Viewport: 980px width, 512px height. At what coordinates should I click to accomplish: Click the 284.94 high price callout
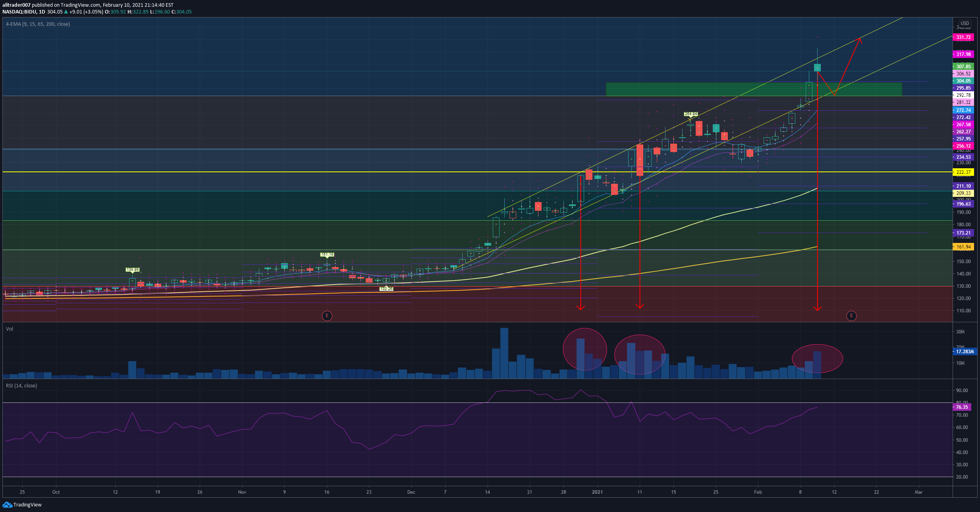coord(691,114)
